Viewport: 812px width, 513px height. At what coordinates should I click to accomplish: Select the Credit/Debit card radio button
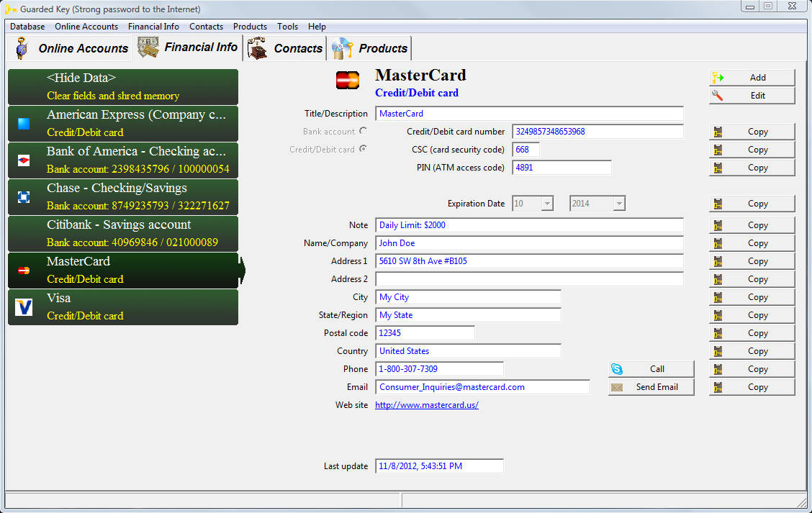(363, 149)
